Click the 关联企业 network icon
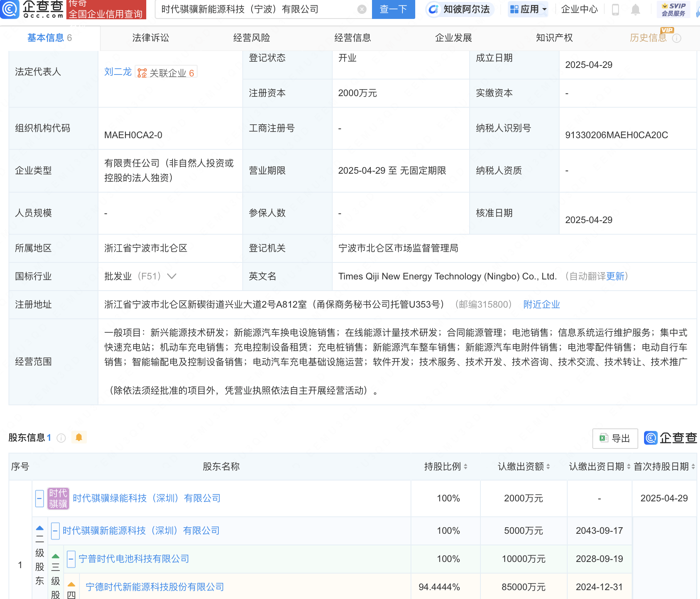The height and width of the screenshot is (599, 700). (x=142, y=73)
